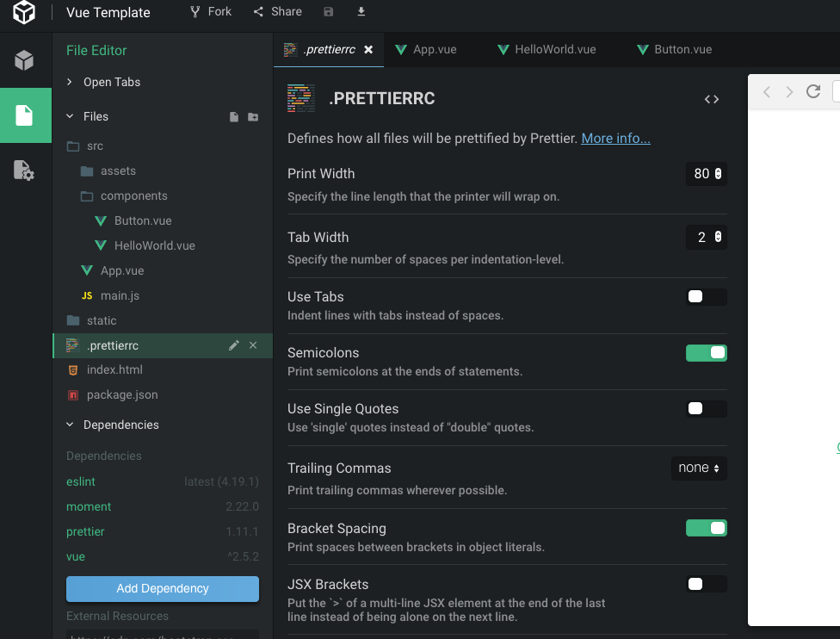Click the CodeSandbox logo icon
The height and width of the screenshot is (639, 840).
click(x=24, y=12)
